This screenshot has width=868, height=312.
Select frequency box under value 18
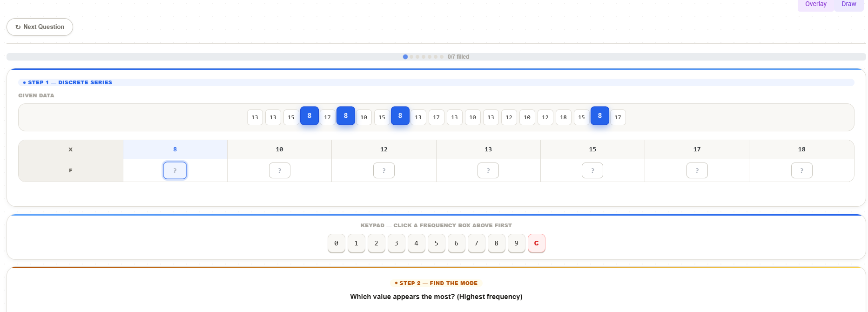click(x=801, y=170)
